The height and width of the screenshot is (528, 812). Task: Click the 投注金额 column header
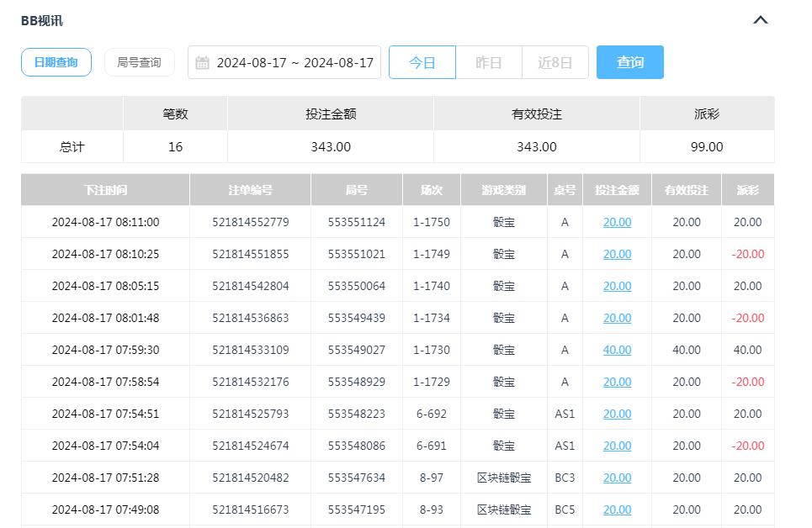click(x=617, y=190)
